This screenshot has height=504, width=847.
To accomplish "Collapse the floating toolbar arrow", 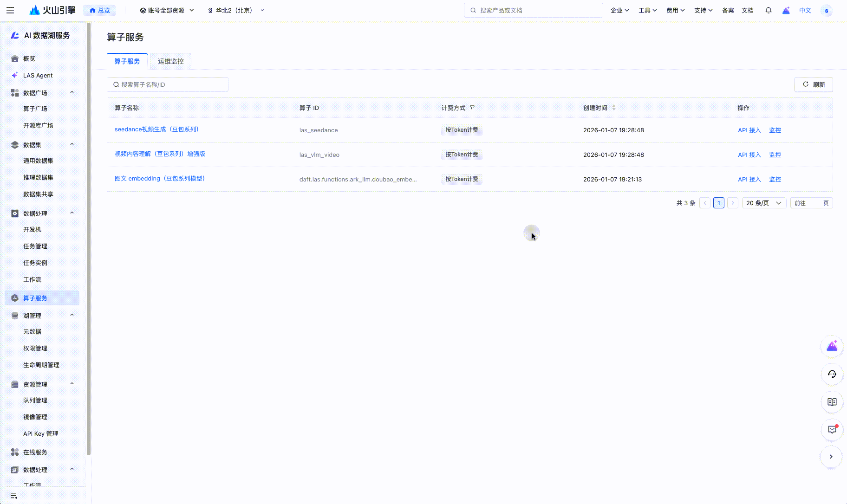I will pos(831,457).
